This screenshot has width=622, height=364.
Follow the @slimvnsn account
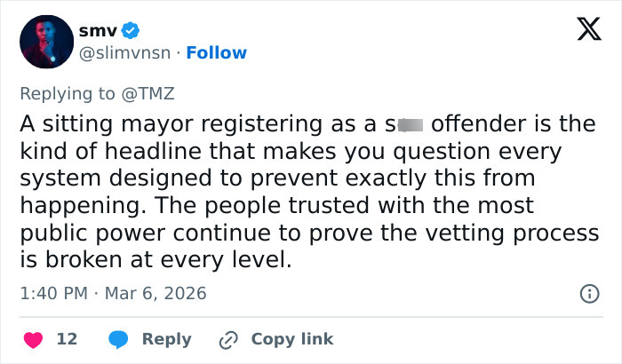click(219, 53)
